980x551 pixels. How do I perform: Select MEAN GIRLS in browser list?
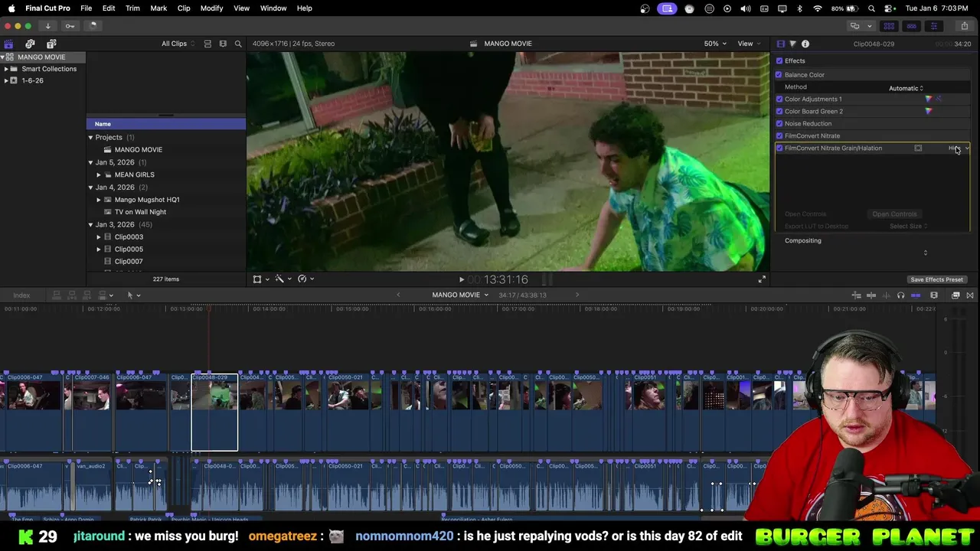click(135, 174)
